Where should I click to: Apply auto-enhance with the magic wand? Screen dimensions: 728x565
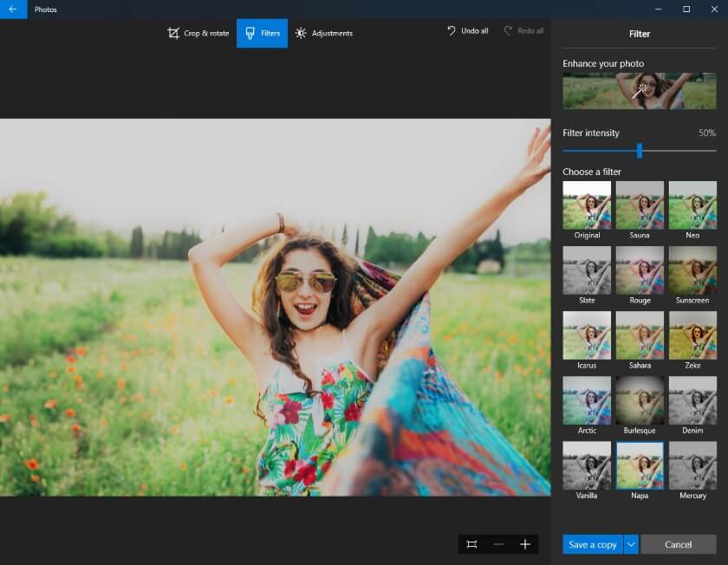click(x=639, y=89)
